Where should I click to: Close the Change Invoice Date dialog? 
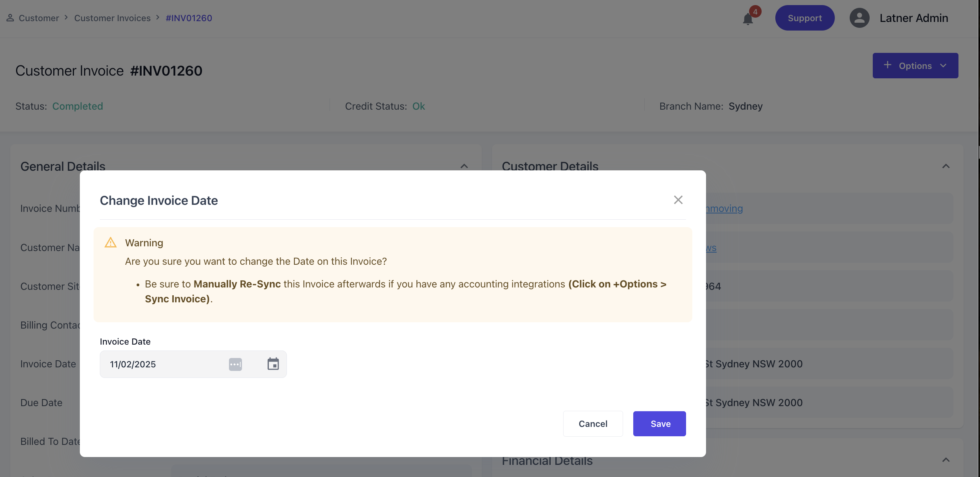coord(678,200)
